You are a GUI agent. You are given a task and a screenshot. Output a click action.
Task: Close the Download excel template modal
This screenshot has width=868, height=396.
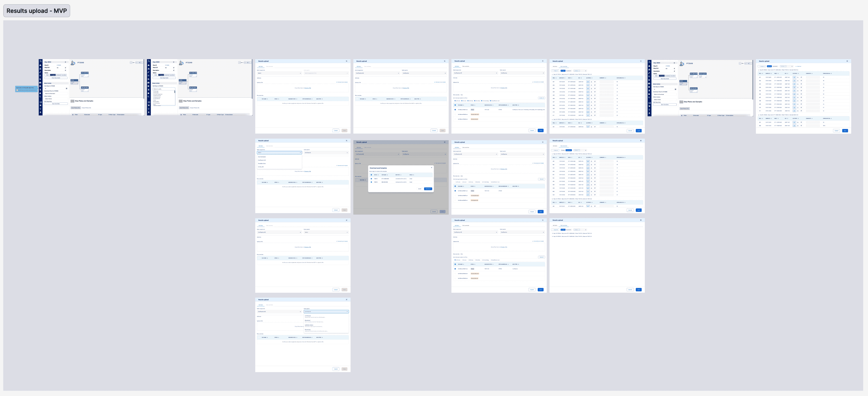pyautogui.click(x=432, y=168)
